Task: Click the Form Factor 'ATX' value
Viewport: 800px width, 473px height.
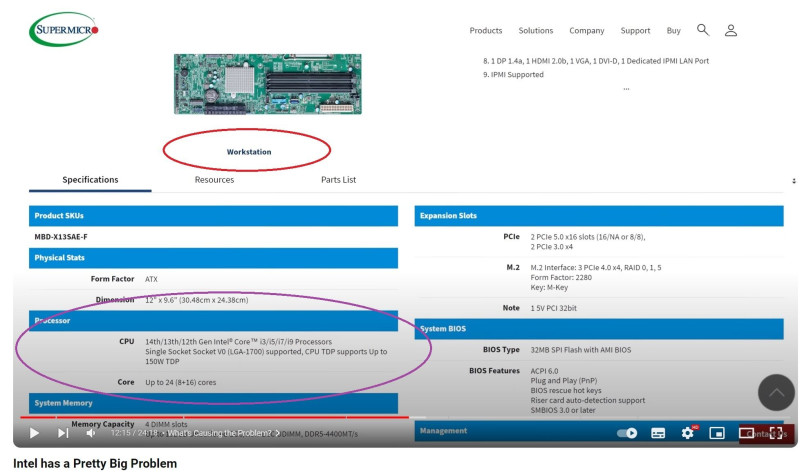Action: 151,279
